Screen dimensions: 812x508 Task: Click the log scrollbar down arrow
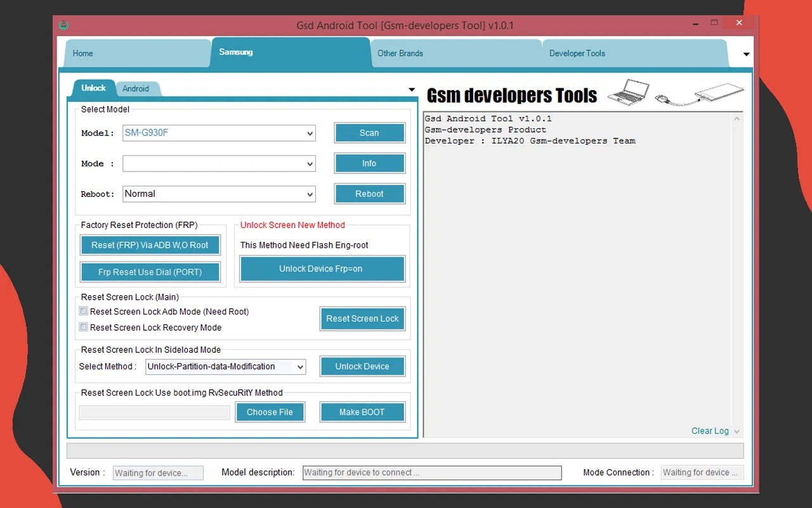[737, 431]
